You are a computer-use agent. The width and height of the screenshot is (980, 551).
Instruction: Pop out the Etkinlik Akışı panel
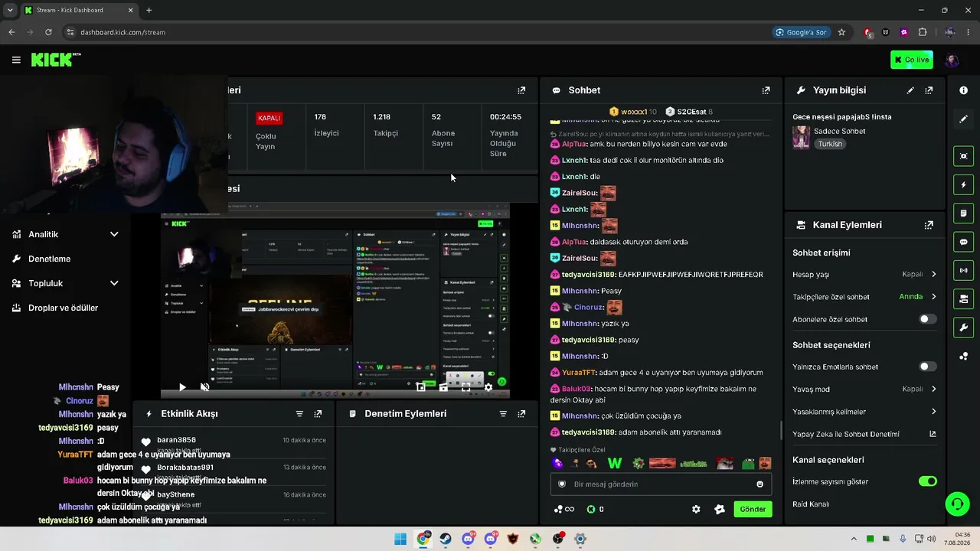(x=318, y=414)
